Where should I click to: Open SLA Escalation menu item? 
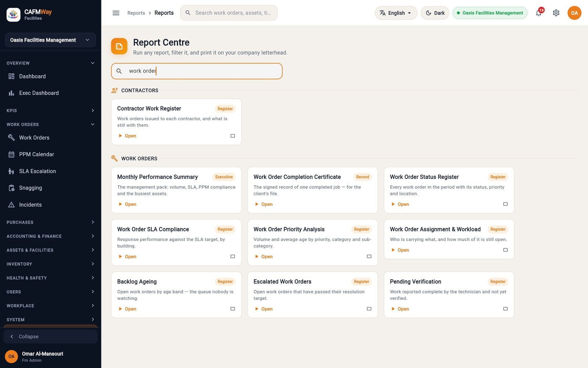point(50,171)
